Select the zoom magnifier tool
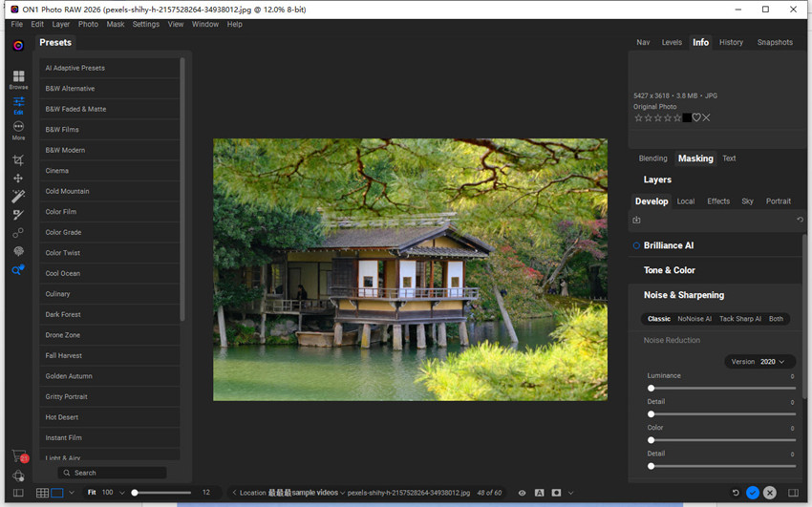This screenshot has width=812, height=507. [x=18, y=269]
